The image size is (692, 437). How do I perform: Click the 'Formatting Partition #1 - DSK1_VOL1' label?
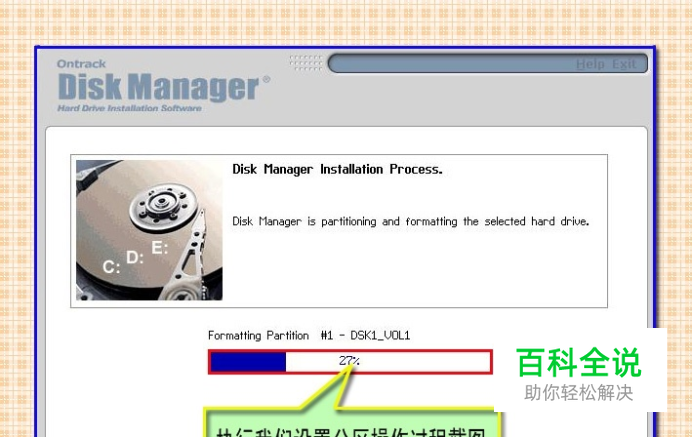(x=309, y=335)
